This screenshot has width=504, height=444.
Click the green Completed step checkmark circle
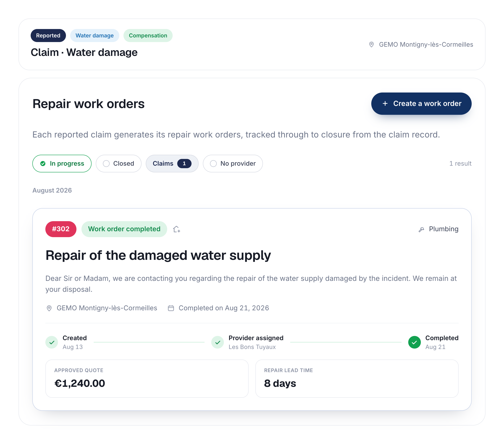(x=415, y=342)
